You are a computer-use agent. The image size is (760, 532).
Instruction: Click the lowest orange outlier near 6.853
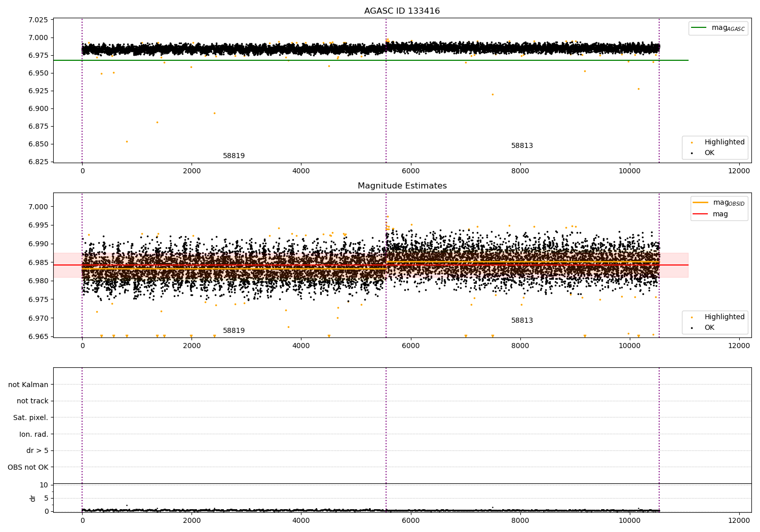coord(127,141)
